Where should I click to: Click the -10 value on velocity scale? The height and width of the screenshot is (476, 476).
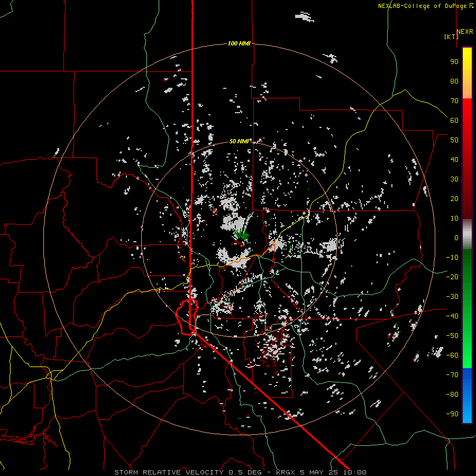(452, 258)
